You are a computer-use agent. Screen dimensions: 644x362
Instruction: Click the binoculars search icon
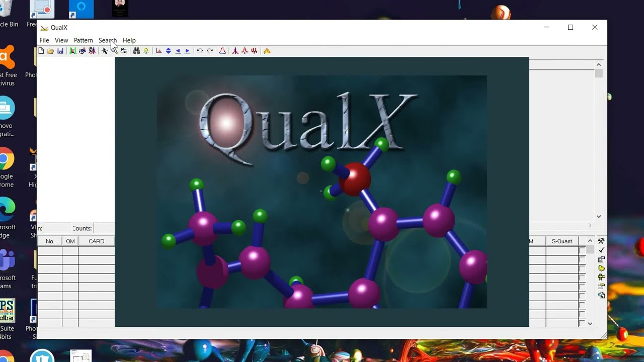click(136, 51)
